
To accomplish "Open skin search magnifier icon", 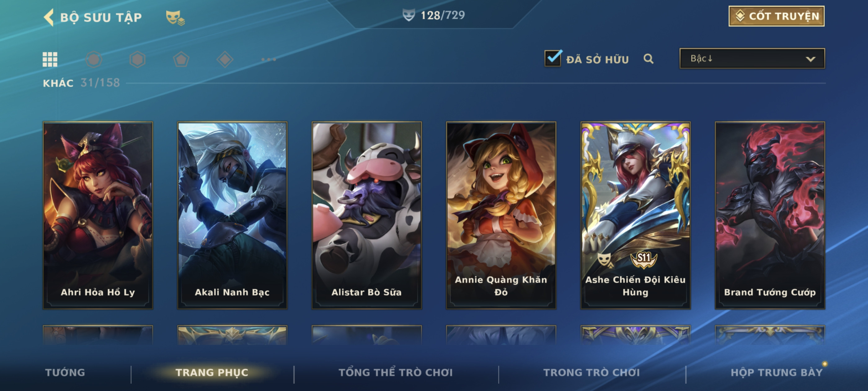I will [648, 59].
